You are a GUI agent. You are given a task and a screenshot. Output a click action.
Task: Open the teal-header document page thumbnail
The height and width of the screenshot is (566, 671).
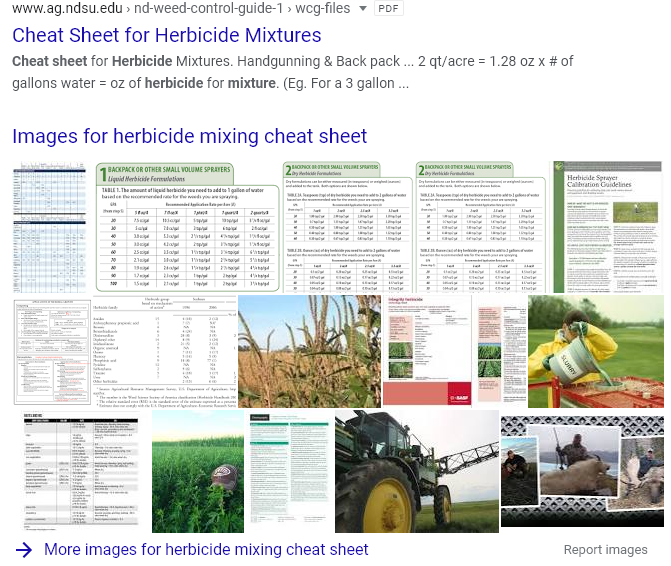[289, 469]
